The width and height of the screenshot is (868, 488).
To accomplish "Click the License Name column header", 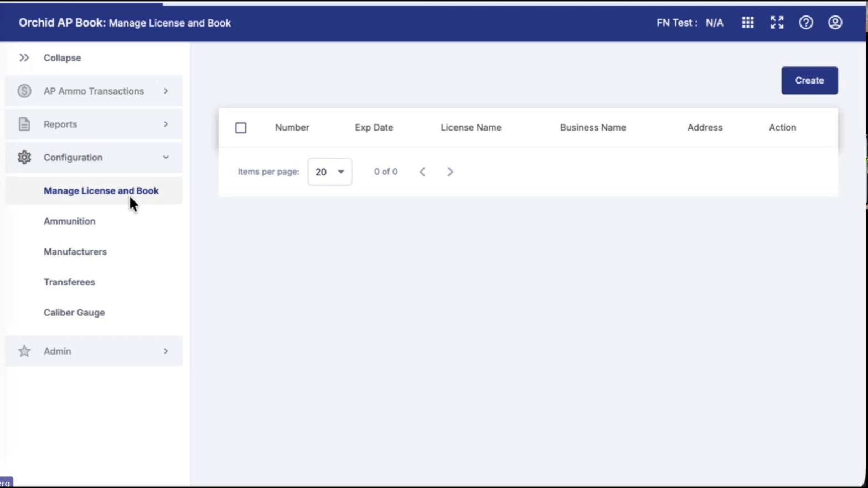I will click(471, 127).
